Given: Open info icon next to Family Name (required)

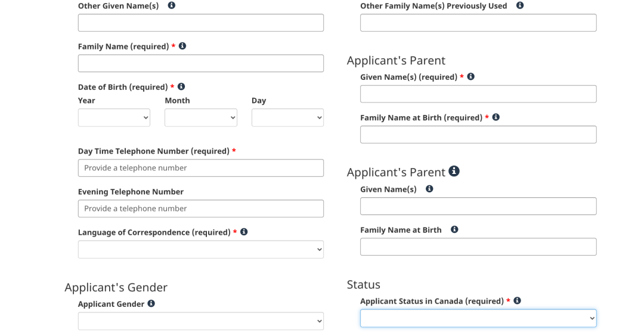Looking at the screenshot, I should pyautogui.click(x=182, y=46).
